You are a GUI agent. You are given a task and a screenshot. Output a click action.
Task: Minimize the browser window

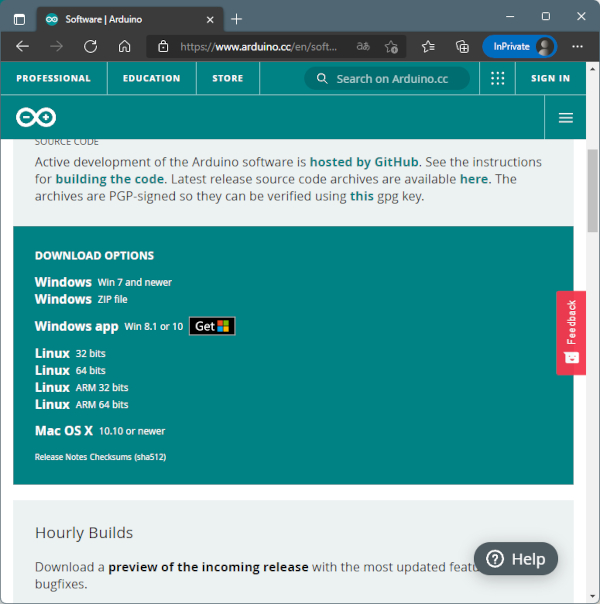click(510, 17)
